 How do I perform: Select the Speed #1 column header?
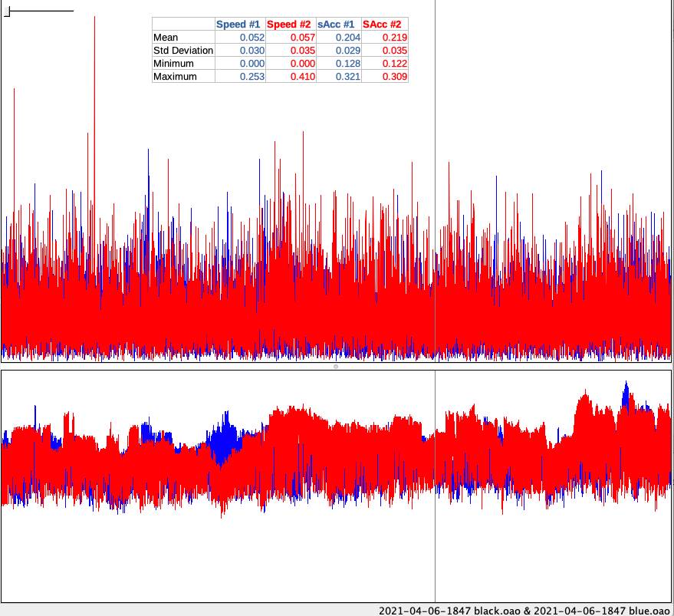(x=239, y=25)
